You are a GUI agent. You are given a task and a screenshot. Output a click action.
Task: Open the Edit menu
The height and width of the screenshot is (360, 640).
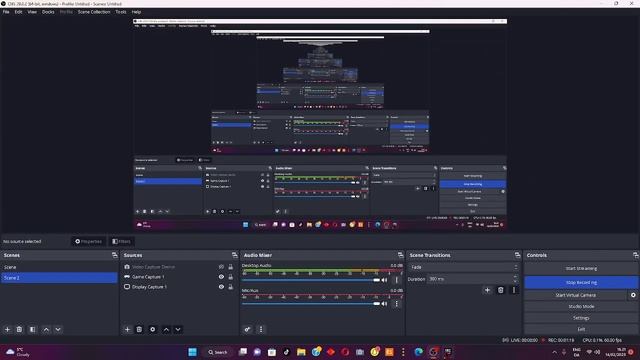click(18, 12)
